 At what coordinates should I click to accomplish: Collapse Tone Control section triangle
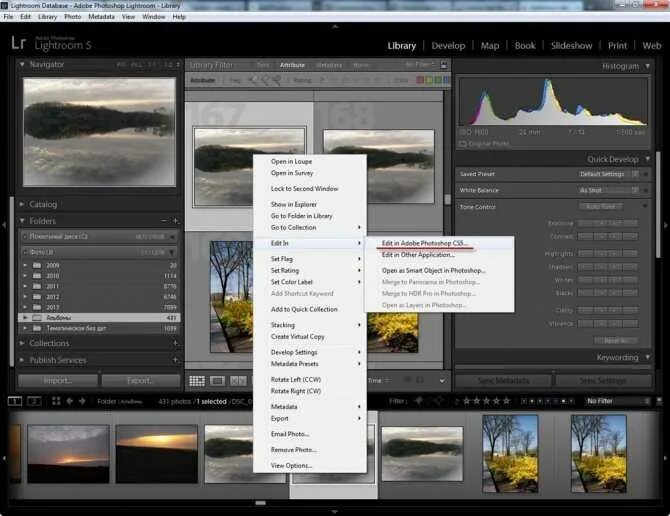tap(646, 207)
